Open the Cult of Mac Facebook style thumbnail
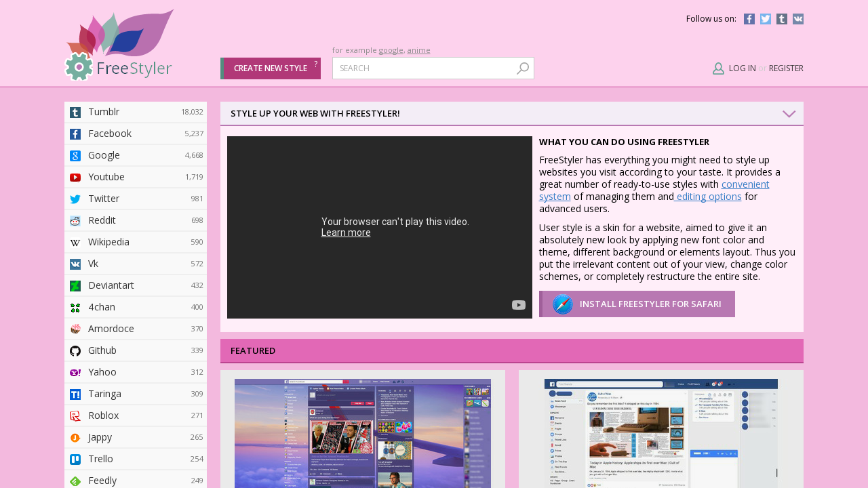This screenshot has height=488, width=868. click(661, 433)
